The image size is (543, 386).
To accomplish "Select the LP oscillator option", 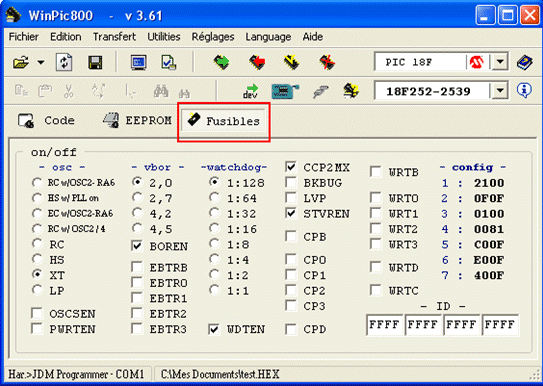I will pos(37,290).
